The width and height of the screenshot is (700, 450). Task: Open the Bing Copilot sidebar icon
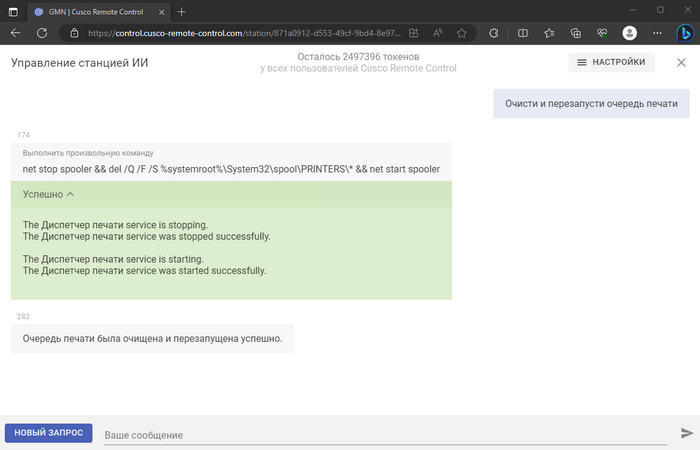pos(686,32)
